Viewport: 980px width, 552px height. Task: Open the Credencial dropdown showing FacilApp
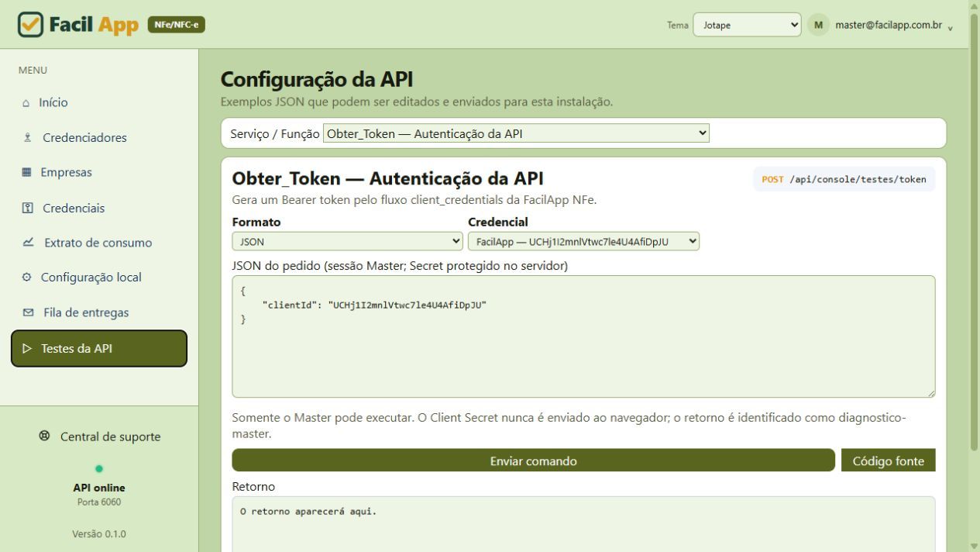pyautogui.click(x=583, y=241)
